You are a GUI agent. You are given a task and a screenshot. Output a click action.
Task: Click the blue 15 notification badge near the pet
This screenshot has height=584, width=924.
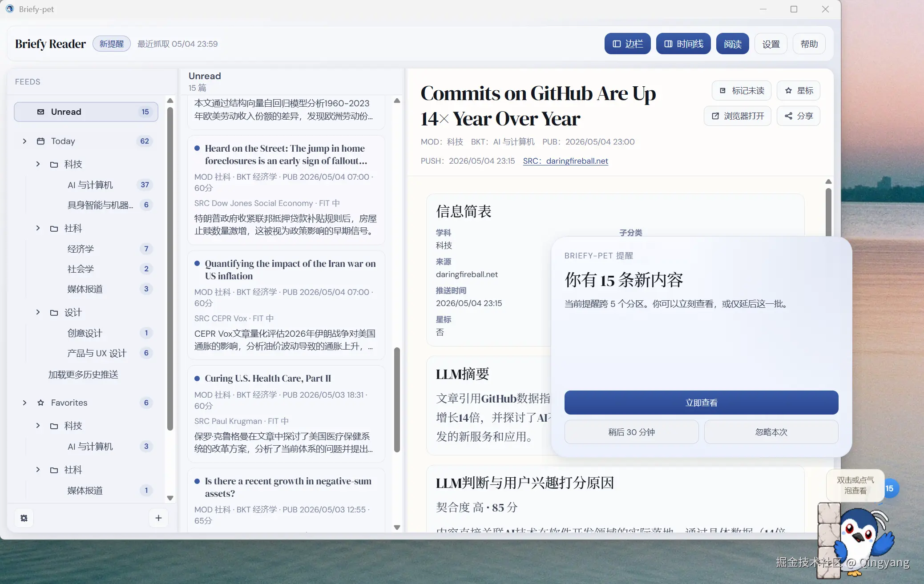889,488
